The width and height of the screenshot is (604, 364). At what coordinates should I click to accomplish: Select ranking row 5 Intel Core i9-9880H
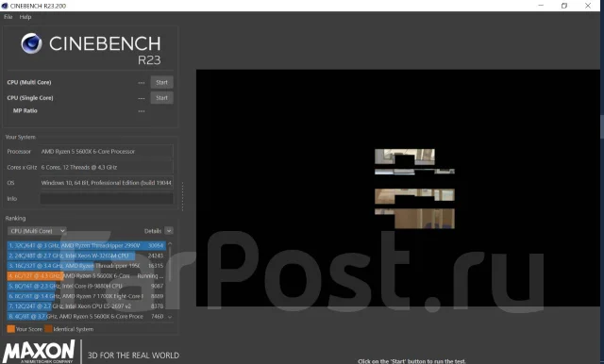click(x=86, y=286)
